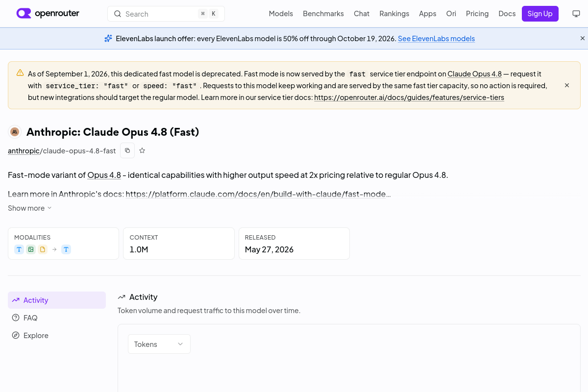
Task: Copy the model slug with copy icon
Action: [127, 150]
